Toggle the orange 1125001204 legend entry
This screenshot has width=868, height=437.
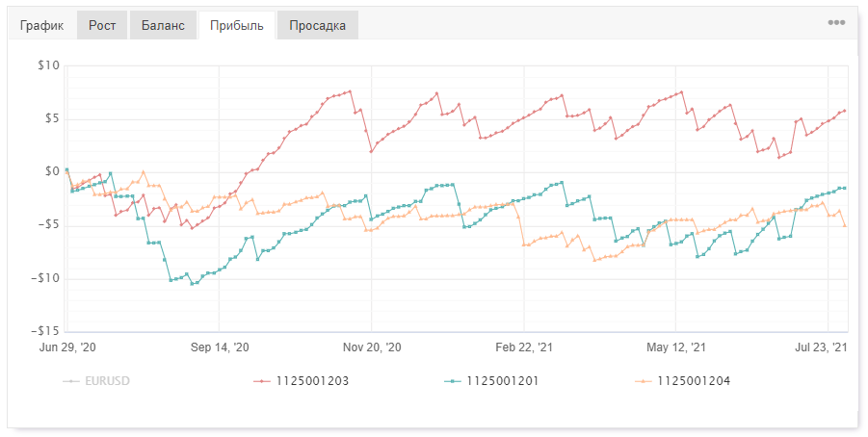pos(683,381)
